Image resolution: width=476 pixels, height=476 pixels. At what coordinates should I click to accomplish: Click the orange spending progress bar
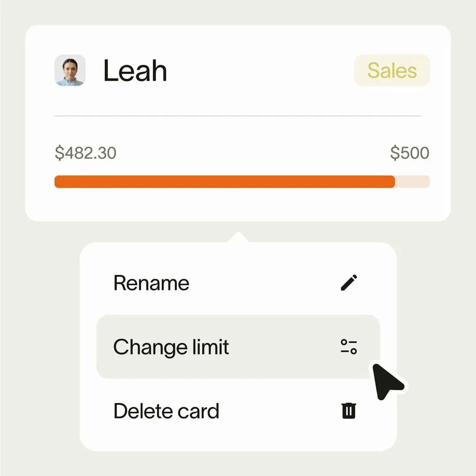(x=220, y=182)
